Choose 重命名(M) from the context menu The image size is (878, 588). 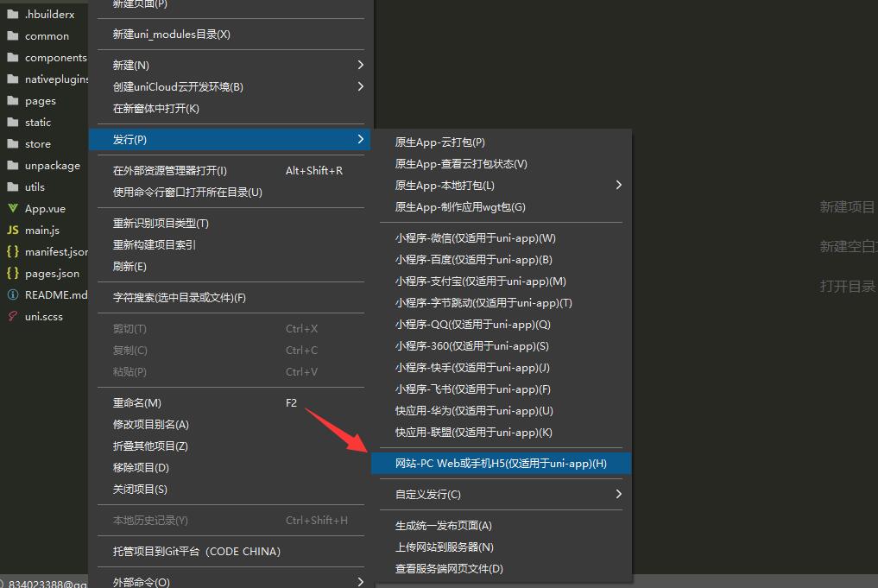pos(137,403)
